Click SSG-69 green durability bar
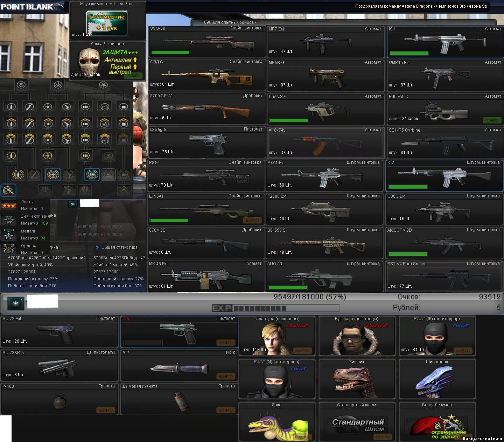 coord(170,52)
